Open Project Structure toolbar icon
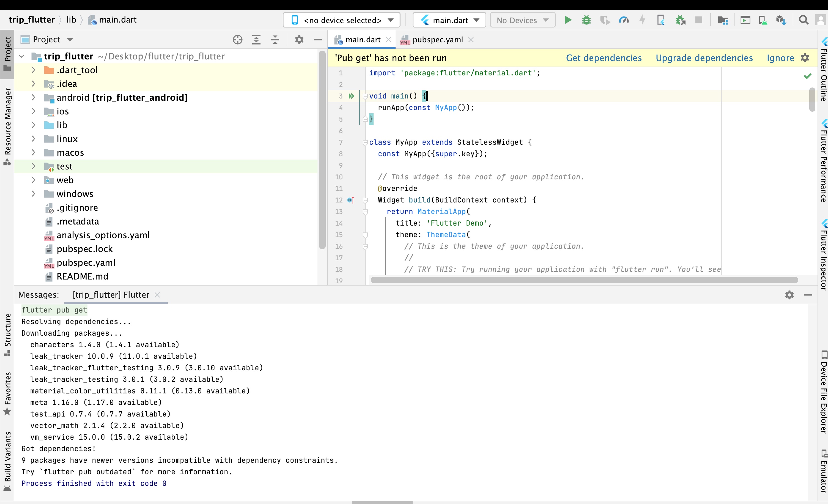 723,20
